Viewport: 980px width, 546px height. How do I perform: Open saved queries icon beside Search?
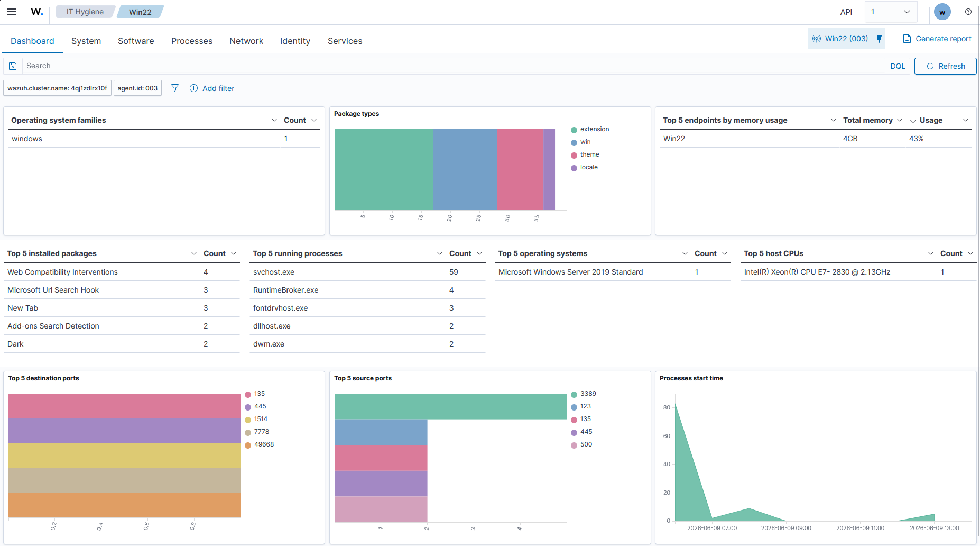pos(13,66)
